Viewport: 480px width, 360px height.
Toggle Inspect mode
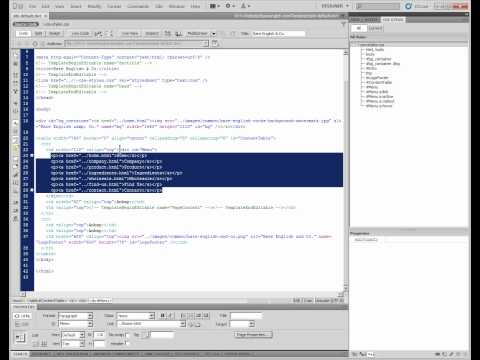point(152,34)
